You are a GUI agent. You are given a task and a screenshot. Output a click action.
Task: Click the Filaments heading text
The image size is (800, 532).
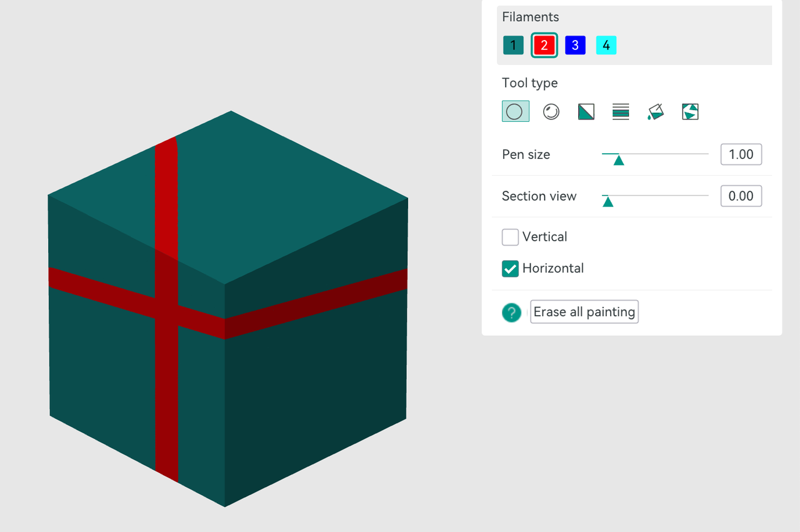[x=531, y=17]
